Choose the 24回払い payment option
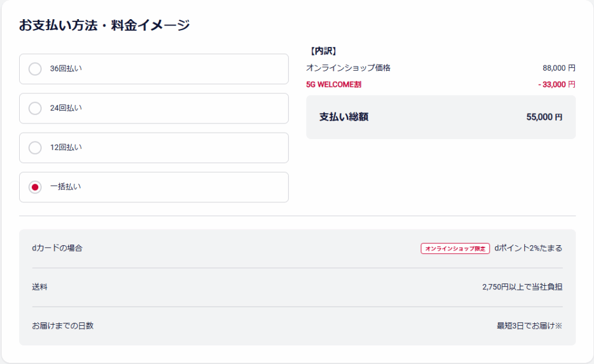The height and width of the screenshot is (364, 594). click(x=35, y=108)
